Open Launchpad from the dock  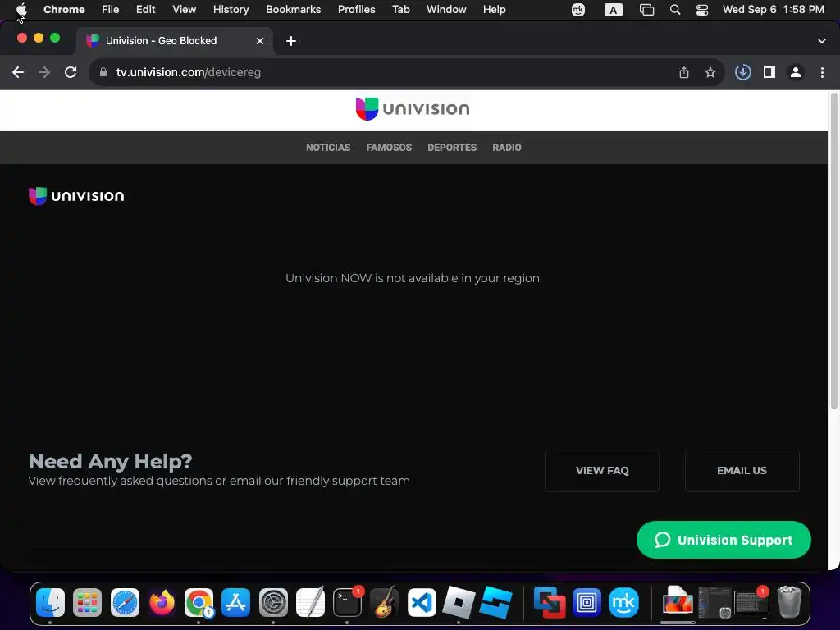[87, 602]
